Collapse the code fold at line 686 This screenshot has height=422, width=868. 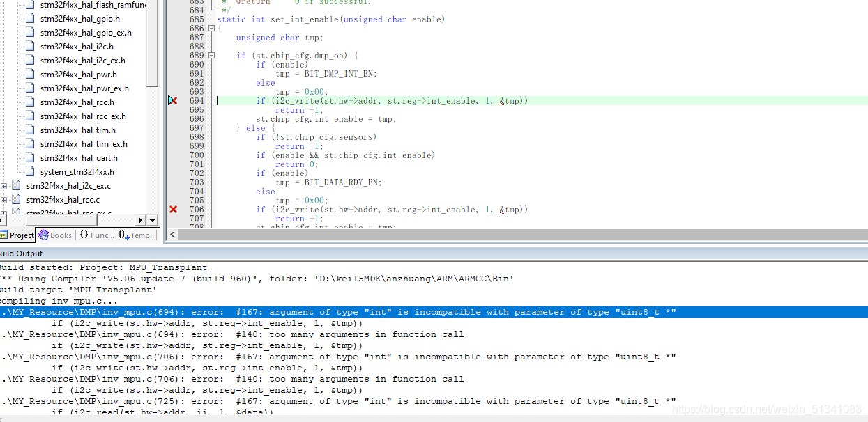pos(212,29)
